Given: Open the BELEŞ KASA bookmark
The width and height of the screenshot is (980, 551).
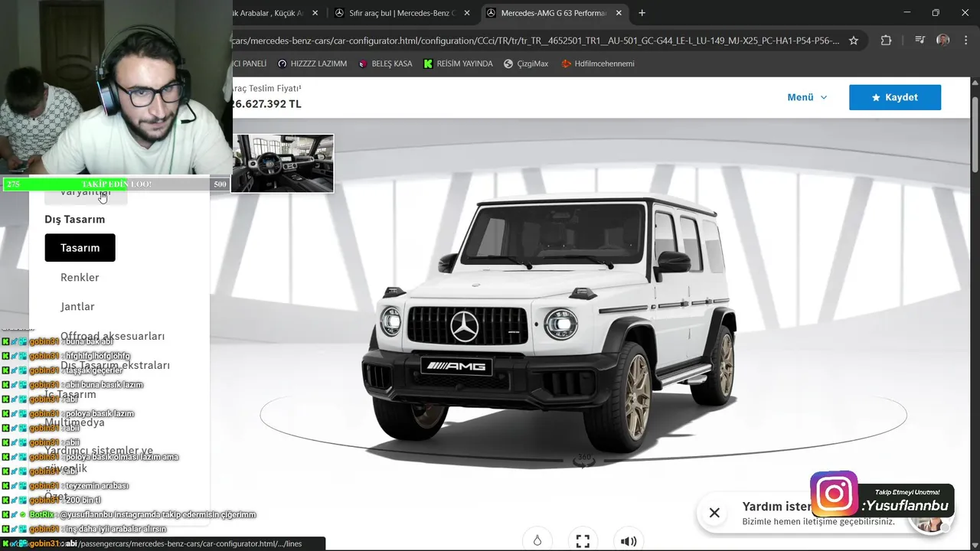Looking at the screenshot, I should click(x=385, y=64).
